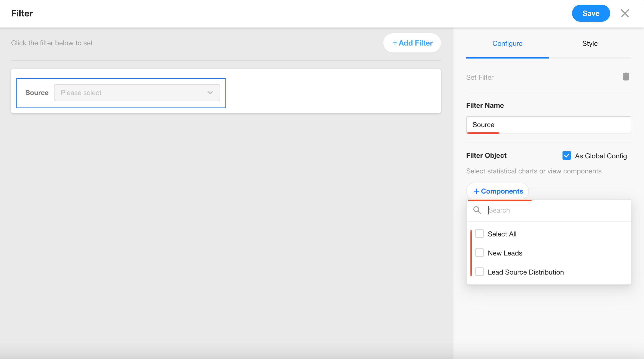
Task: Open the Source 'Please select' dropdown
Action: pos(137,93)
